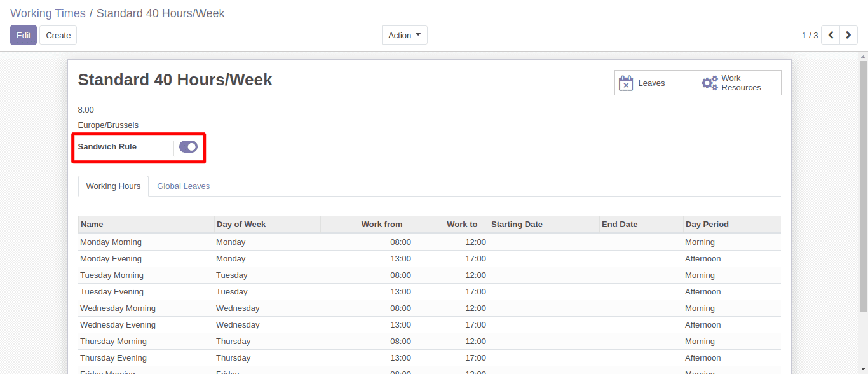
Task: Click the Edit button
Action: click(x=24, y=35)
